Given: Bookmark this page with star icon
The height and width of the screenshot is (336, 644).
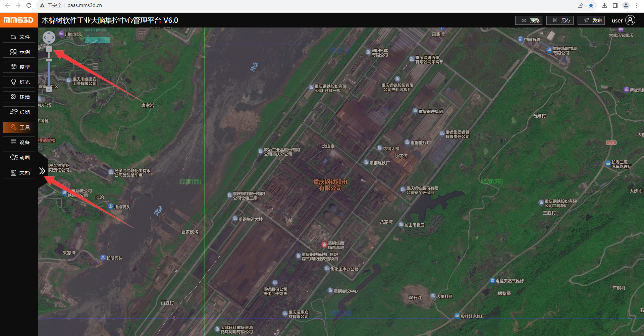Looking at the screenshot, I should pyautogui.click(x=591, y=5).
